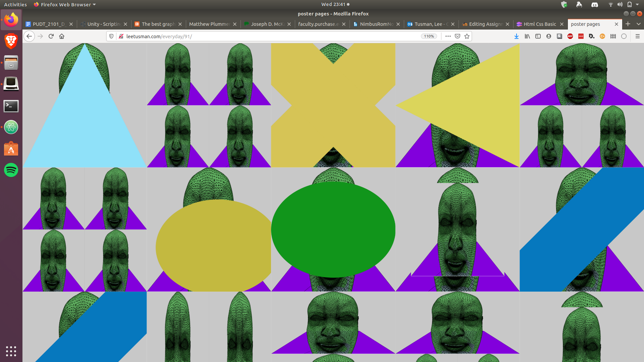Viewport: 644px width, 362px height.
Task: Launch Spotify from the dock
Action: pos(11,170)
